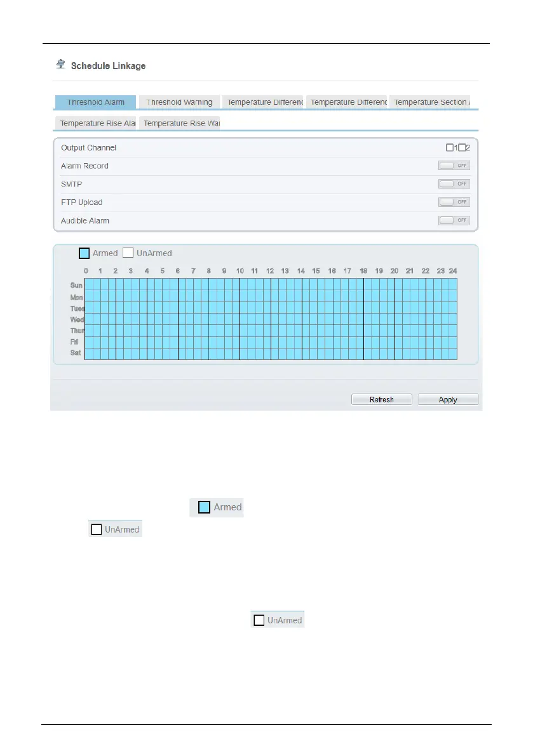Click the last Saturday schedule cell

[x=453, y=354]
